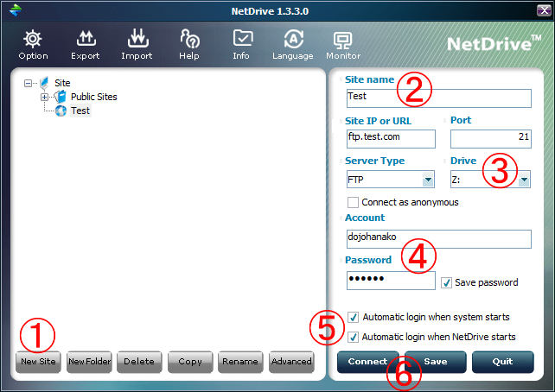The width and height of the screenshot is (555, 392).
Task: Open the Server Type dropdown
Action: pyautogui.click(x=428, y=180)
